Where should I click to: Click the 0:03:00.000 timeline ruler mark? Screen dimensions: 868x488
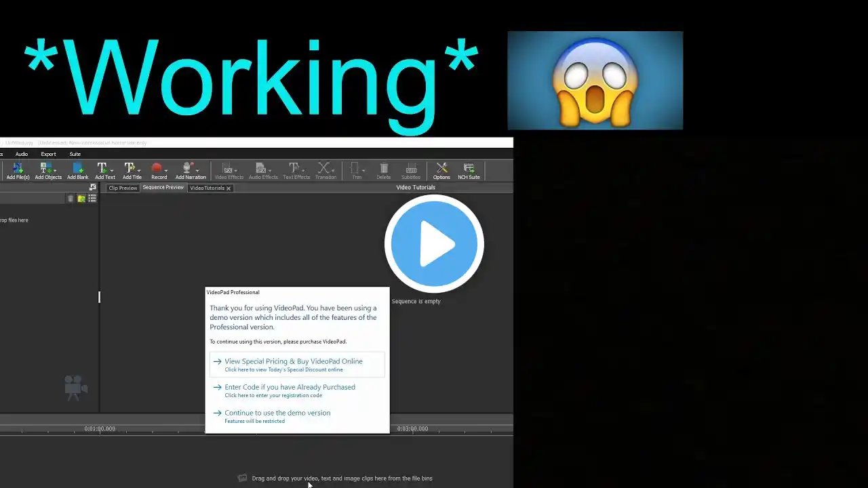(x=412, y=428)
